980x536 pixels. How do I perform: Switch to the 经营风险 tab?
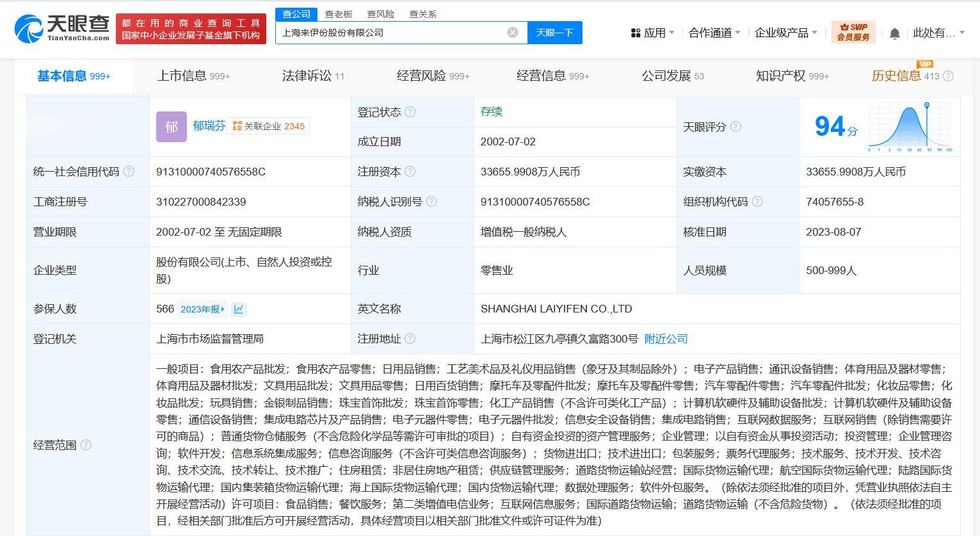tap(433, 76)
